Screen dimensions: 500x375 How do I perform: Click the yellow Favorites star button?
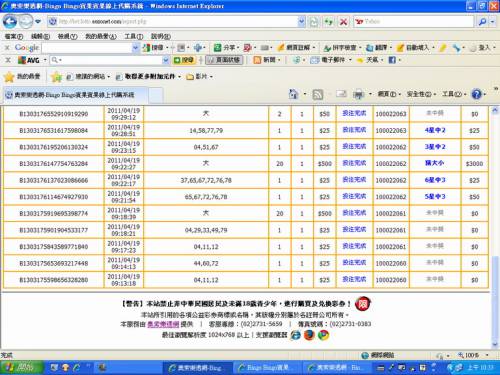point(9,77)
